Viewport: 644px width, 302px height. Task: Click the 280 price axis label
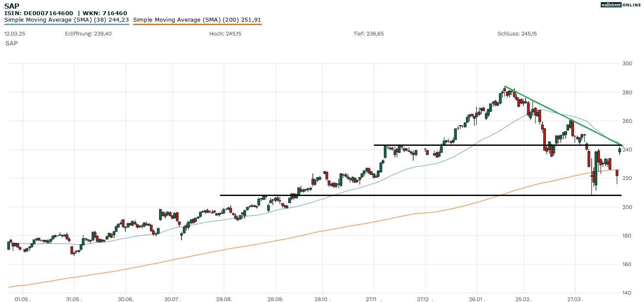click(x=628, y=93)
